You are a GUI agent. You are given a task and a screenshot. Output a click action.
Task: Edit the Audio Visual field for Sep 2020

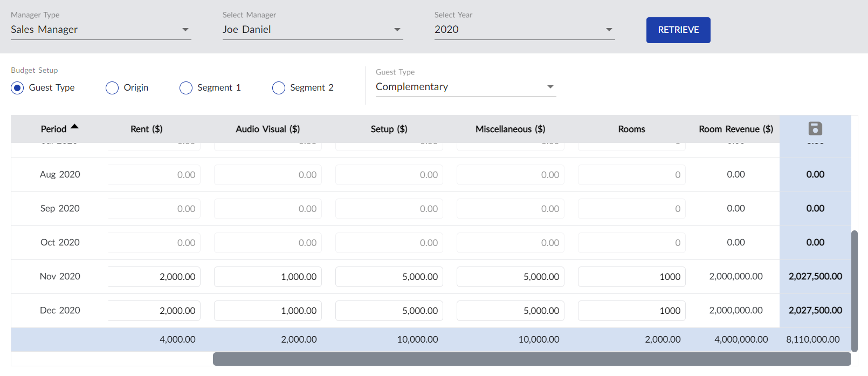point(268,209)
